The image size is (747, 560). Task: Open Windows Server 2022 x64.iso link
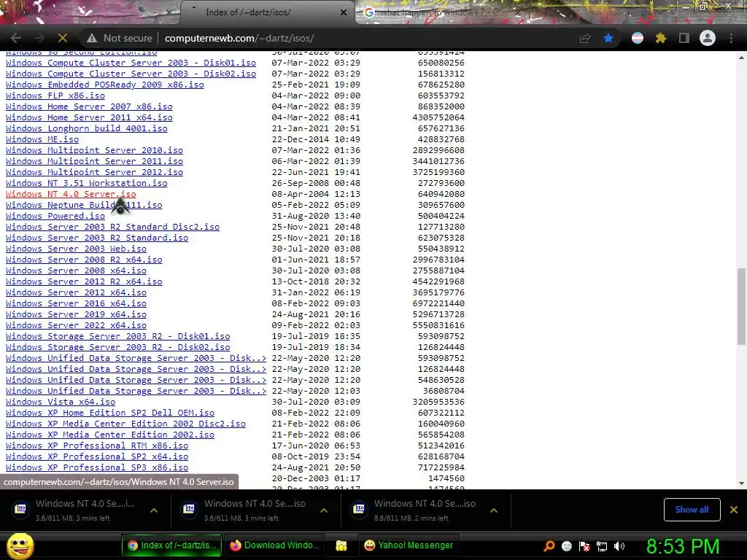click(x=76, y=326)
